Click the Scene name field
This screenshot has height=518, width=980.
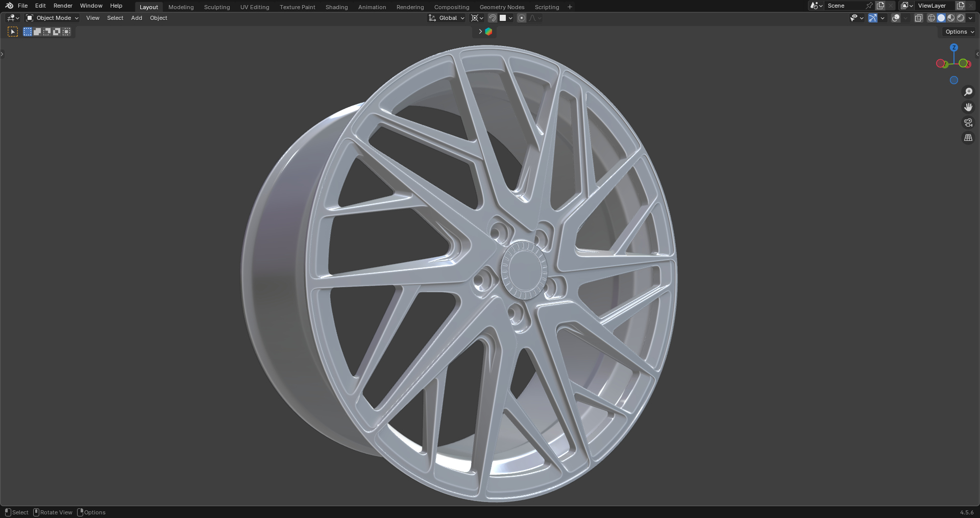845,6
